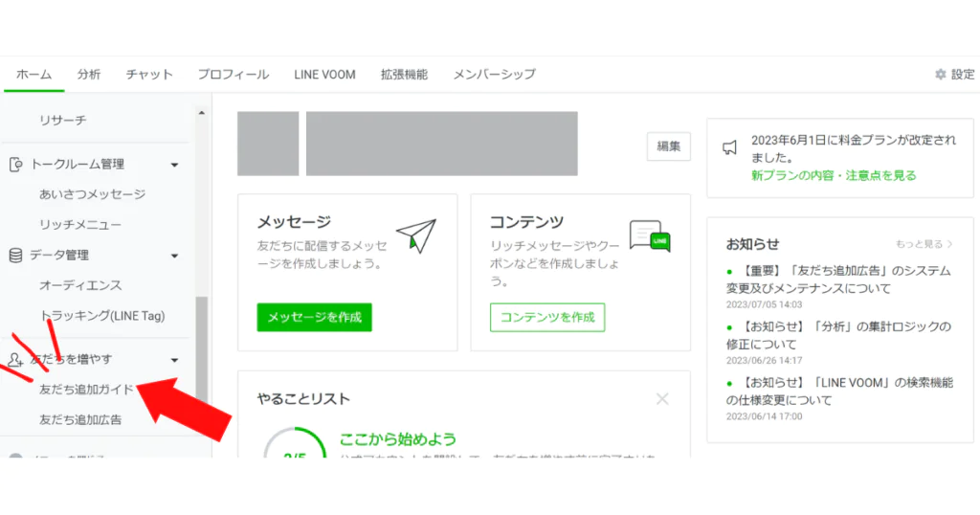The image size is (980, 515).
Task: Click the お知らせ heading
Action: click(752, 244)
